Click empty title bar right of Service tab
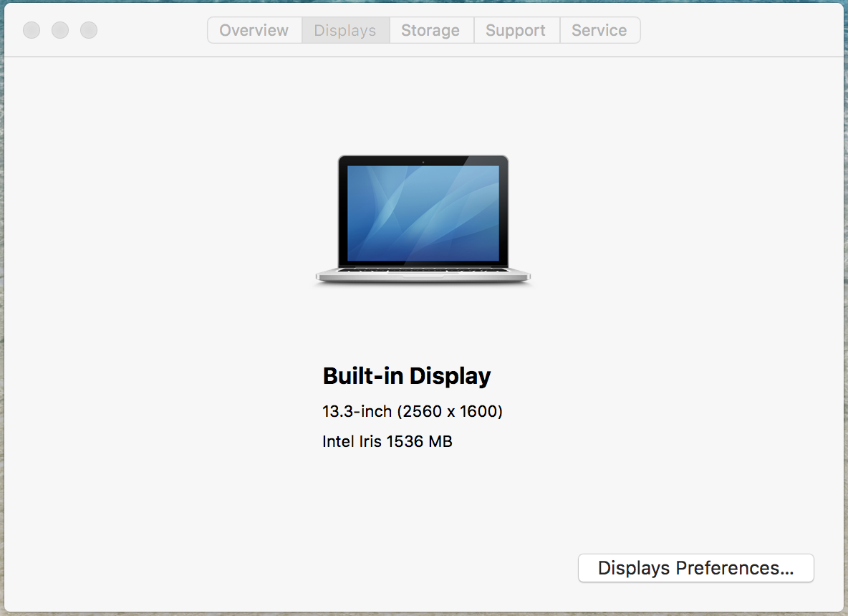 [738, 30]
